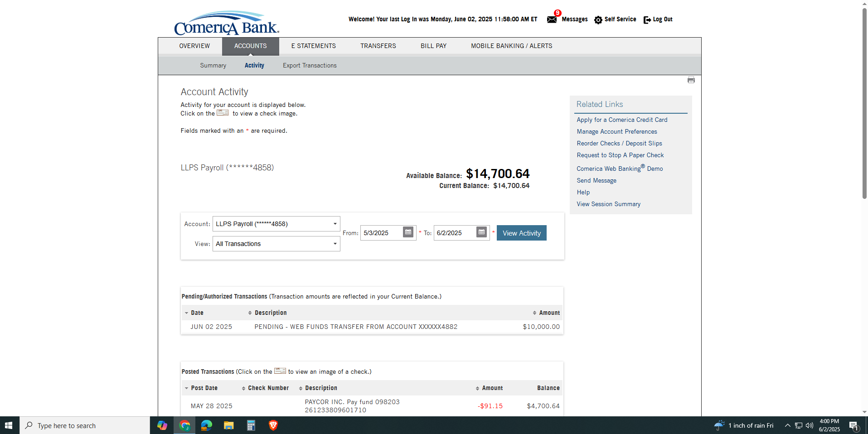
Task: Sort posted transactions by Amount column
Action: (x=492, y=388)
